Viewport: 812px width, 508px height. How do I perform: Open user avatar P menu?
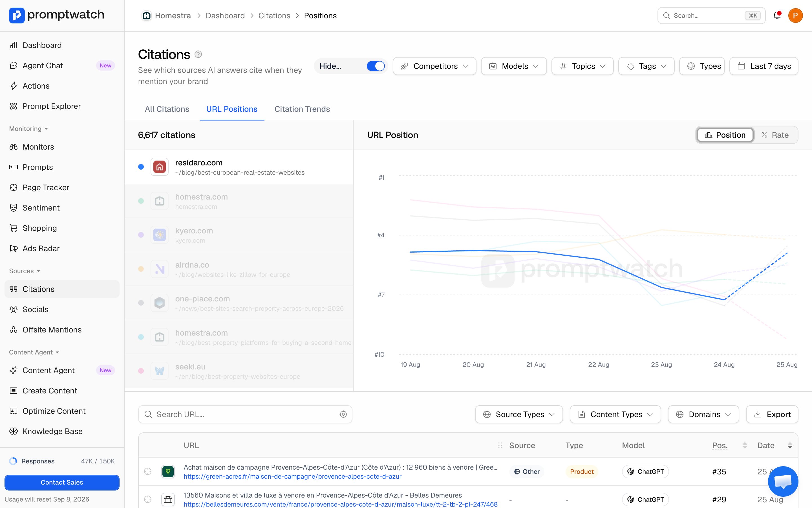[795, 16]
